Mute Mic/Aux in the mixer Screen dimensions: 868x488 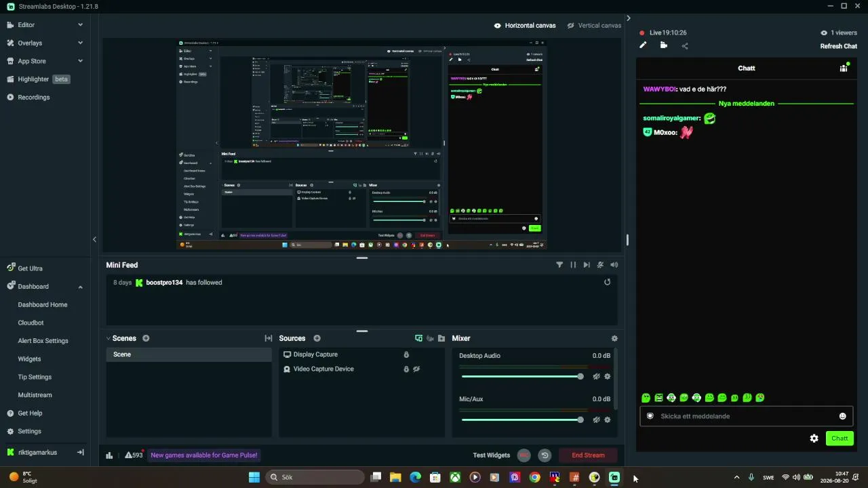(596, 420)
